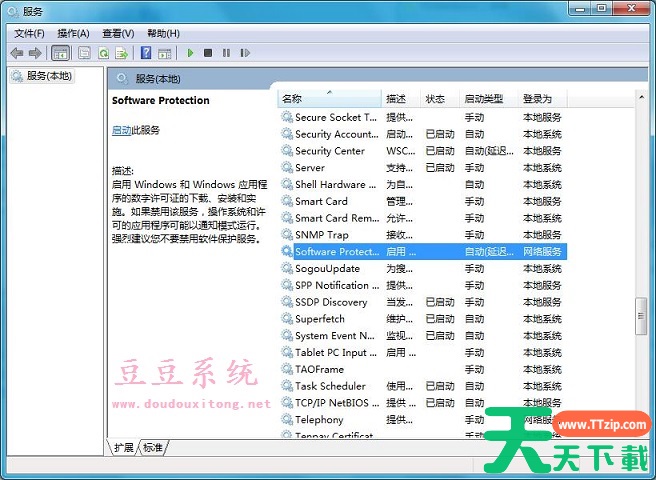
Task: Click the 启动 link to start the service
Action: pyautogui.click(x=122, y=130)
